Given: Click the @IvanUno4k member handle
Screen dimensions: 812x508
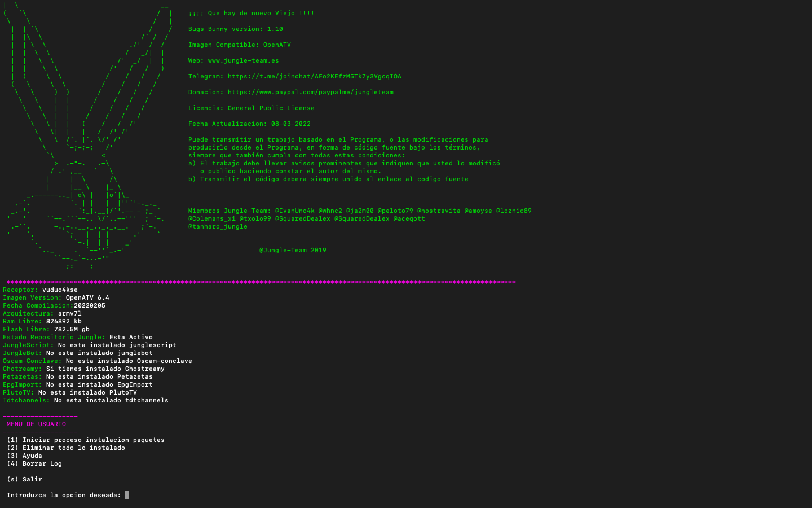Looking at the screenshot, I should 294,211.
